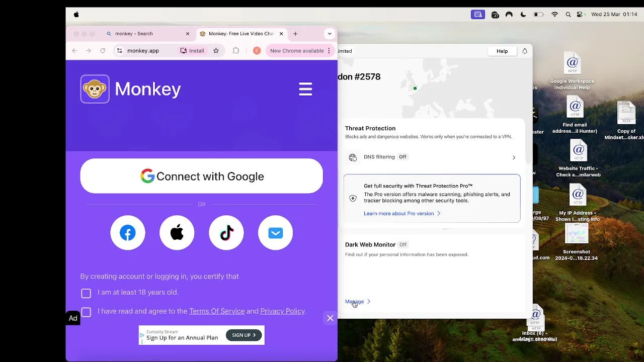Click the notification bell in VPN window
Viewport: 644px width, 362px height.
click(525, 51)
